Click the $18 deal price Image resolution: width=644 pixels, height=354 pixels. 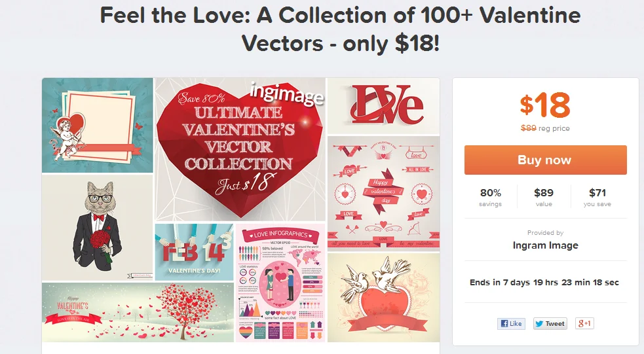pos(546,105)
